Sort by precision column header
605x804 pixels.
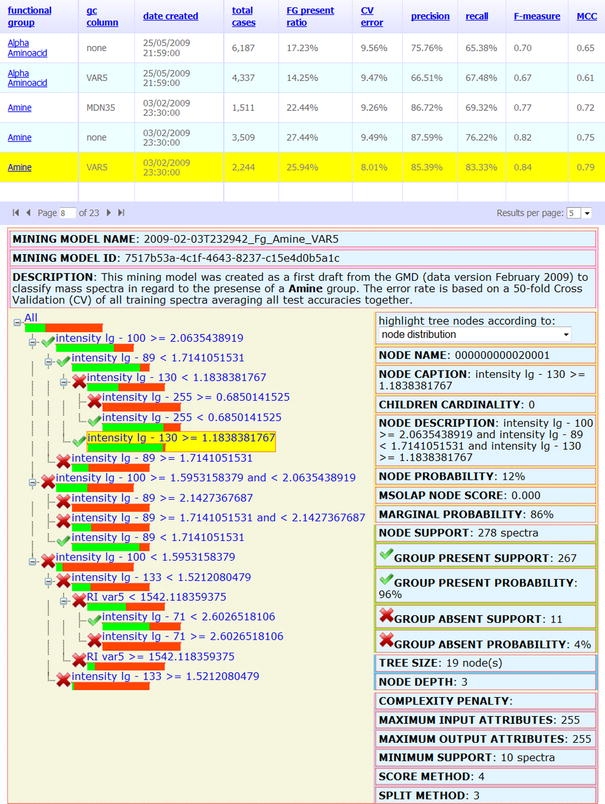pyautogui.click(x=430, y=16)
